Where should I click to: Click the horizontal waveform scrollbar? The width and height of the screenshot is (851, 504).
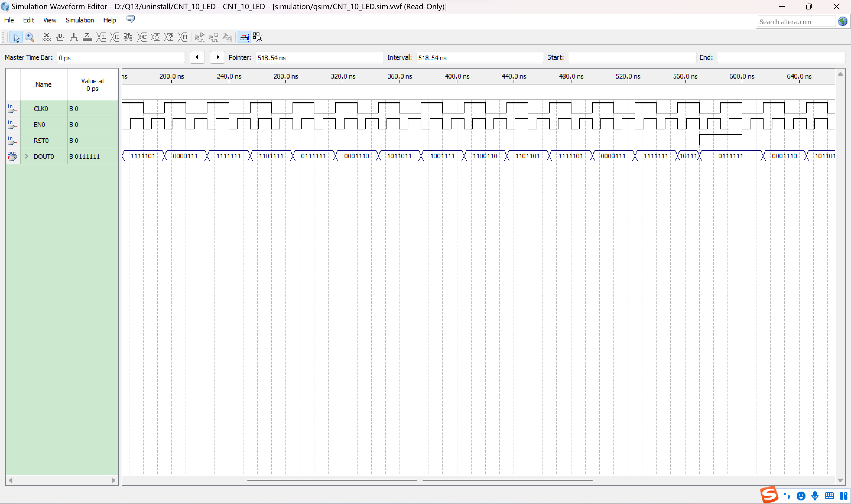pyautogui.click(x=419, y=480)
